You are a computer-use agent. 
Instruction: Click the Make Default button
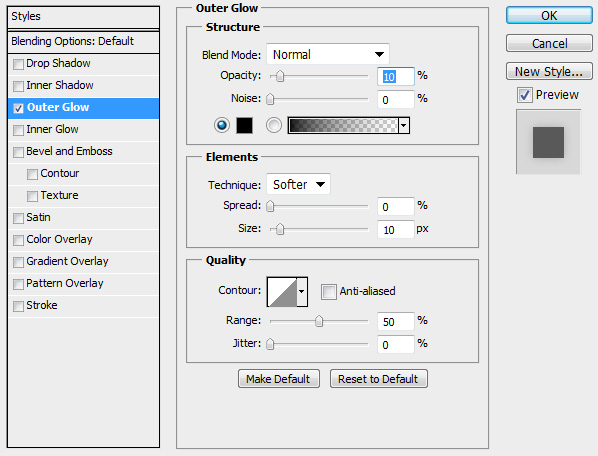[278, 379]
